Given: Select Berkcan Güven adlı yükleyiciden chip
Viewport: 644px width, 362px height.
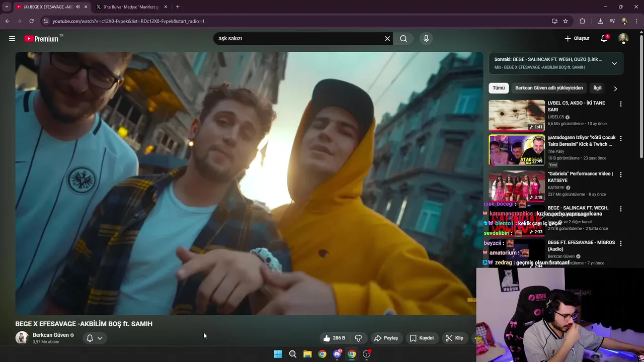Looking at the screenshot, I should 549,88.
